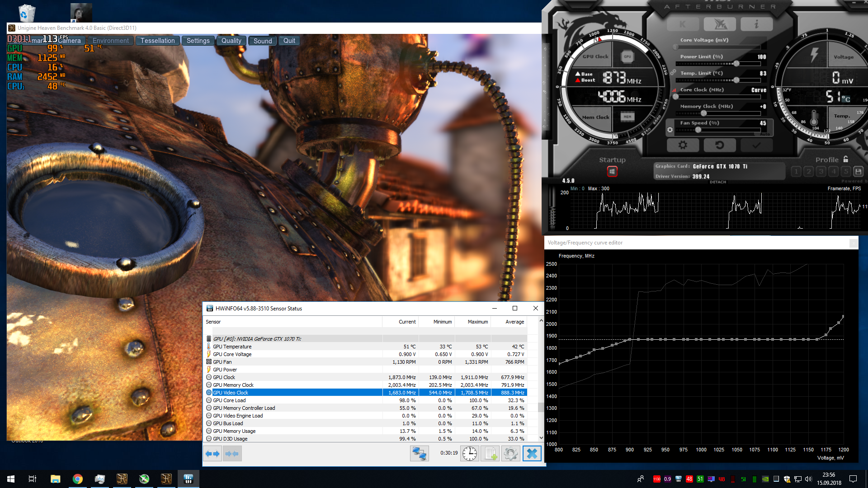This screenshot has height=488, width=868.
Task: Toggle Afterburner startup with Windows button
Action: (613, 172)
